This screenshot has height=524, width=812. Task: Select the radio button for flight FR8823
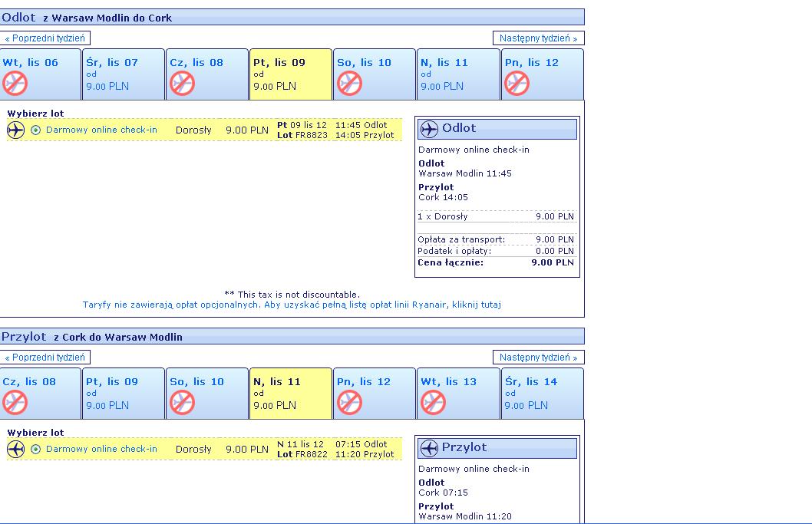36,130
